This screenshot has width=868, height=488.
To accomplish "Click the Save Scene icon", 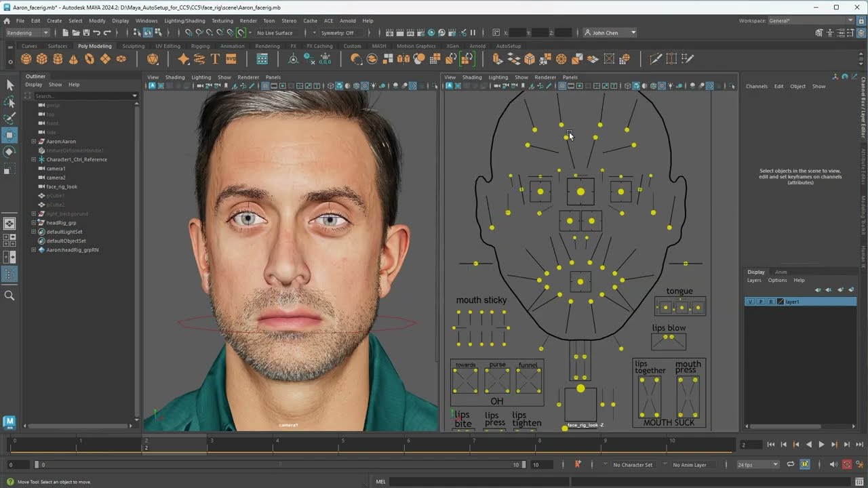I will pyautogui.click(x=85, y=33).
